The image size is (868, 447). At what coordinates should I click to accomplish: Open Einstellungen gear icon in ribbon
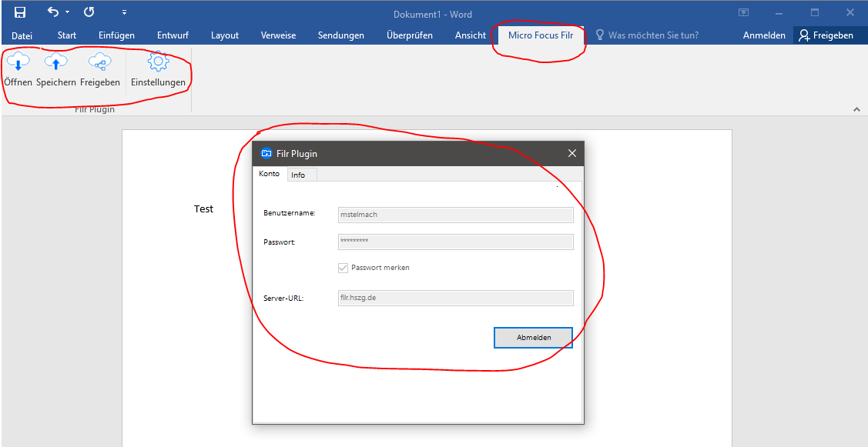158,62
